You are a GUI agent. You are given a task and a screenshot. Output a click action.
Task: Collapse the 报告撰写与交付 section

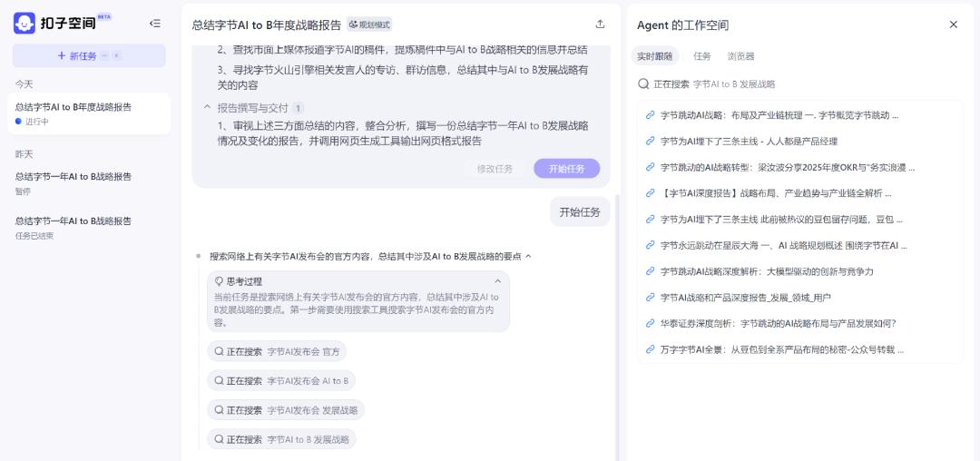(x=207, y=107)
